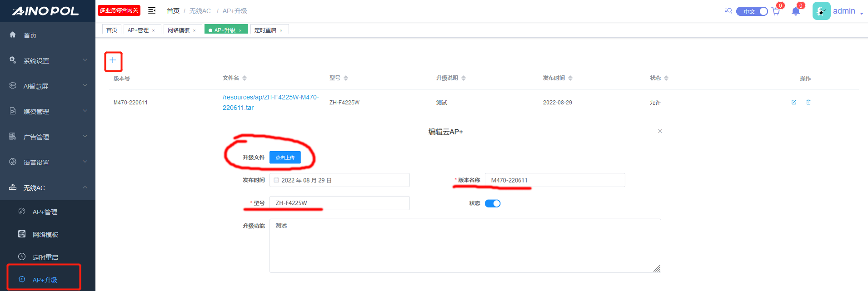
Task: Collapse the 无线AC sidebar menu
Action: 48,187
